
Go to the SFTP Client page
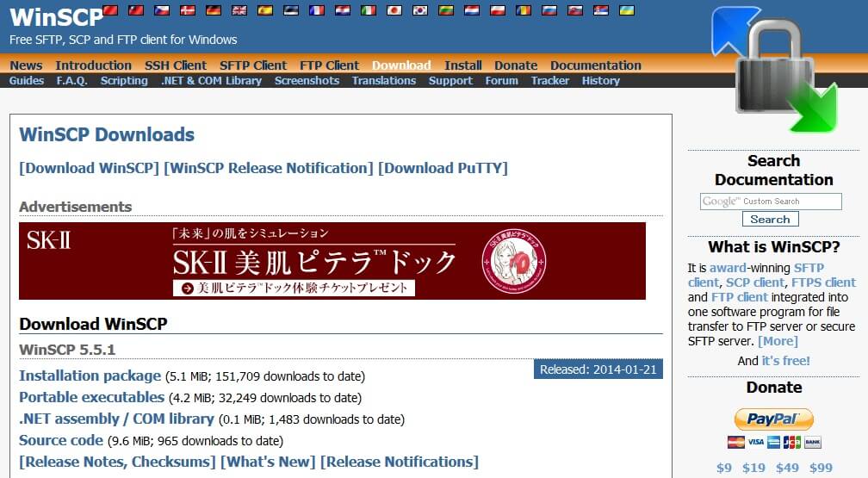[x=253, y=65]
